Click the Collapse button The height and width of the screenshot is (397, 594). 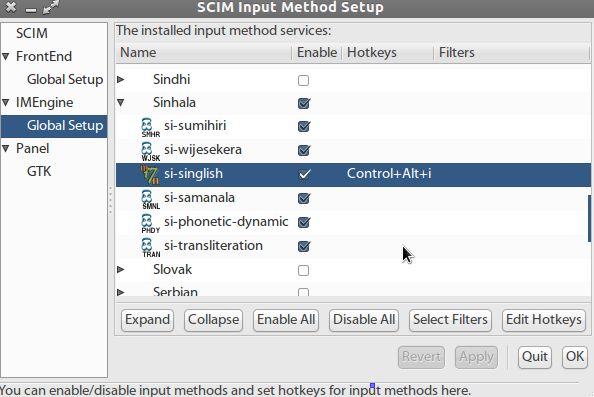(214, 320)
